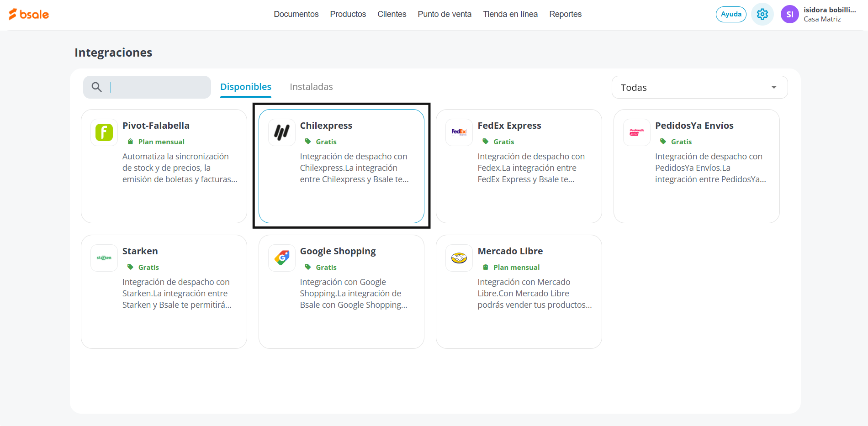Open the Google Shopping integration title
This screenshot has width=868, height=426.
coord(338,251)
